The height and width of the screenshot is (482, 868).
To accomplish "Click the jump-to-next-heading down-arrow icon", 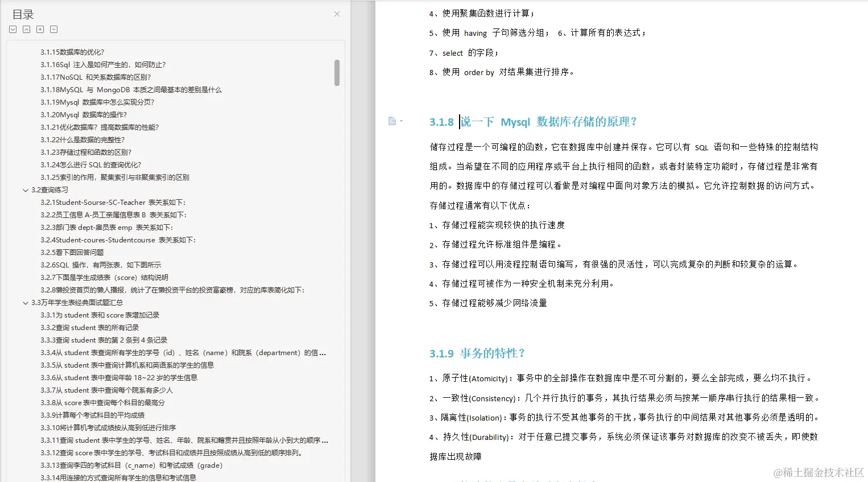I will (x=13, y=29).
